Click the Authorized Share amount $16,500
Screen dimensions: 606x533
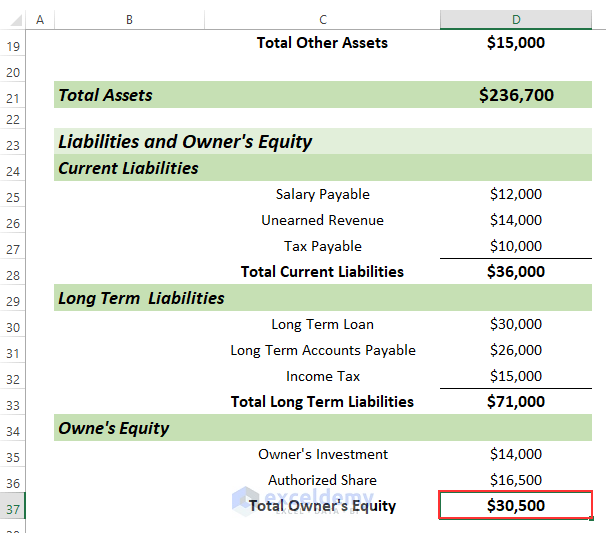point(516,480)
